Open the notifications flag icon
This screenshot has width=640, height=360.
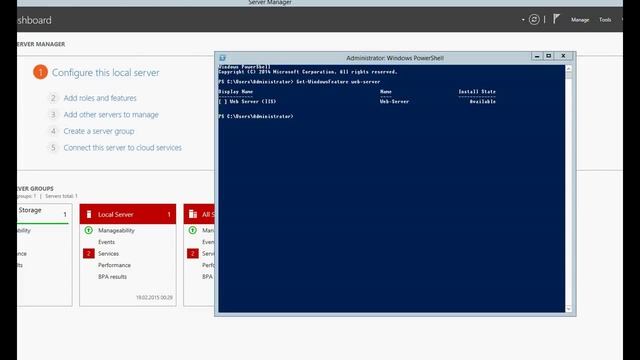click(x=556, y=19)
